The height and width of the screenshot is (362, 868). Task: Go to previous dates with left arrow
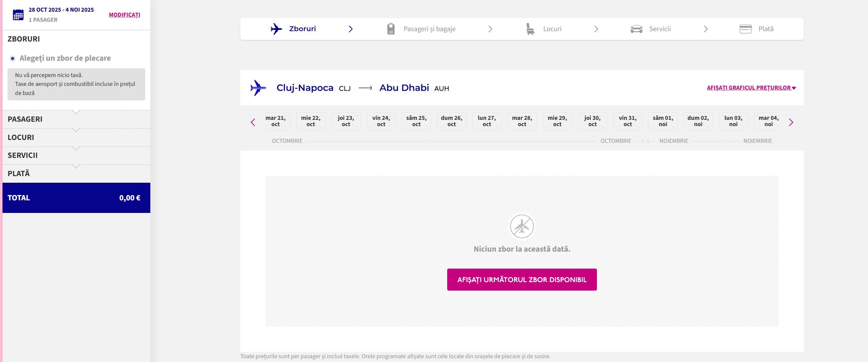pyautogui.click(x=253, y=122)
